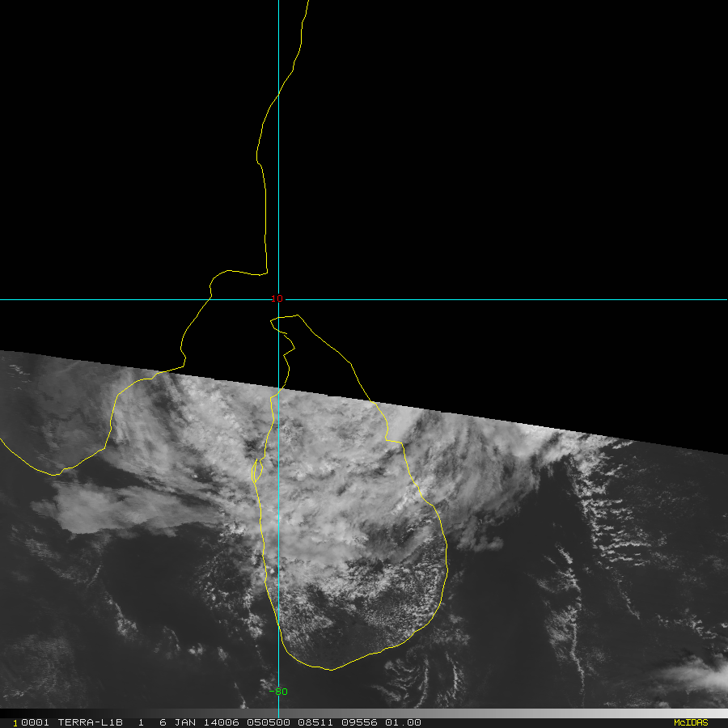
Task: Click the red 10 latitude label
Action: click(277, 299)
